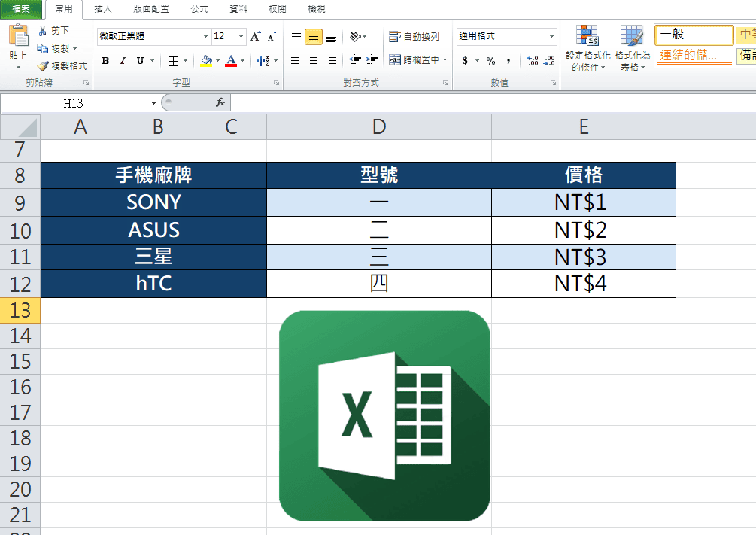Expand the font color dropdown arrow
The width and height of the screenshot is (756, 535).
click(x=242, y=61)
